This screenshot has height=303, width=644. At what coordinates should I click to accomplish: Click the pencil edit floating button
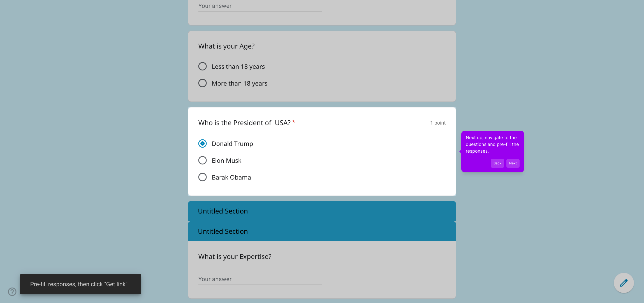point(624,283)
